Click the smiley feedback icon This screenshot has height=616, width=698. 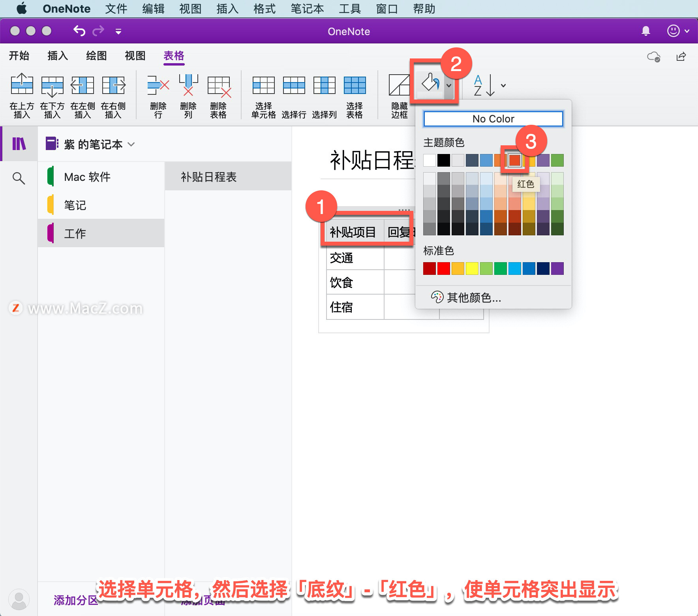tap(673, 31)
